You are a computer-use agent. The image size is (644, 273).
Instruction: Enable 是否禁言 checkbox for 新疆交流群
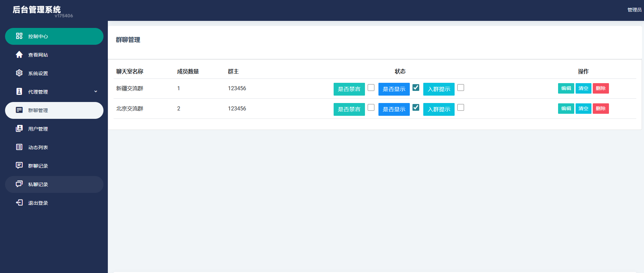pos(371,88)
